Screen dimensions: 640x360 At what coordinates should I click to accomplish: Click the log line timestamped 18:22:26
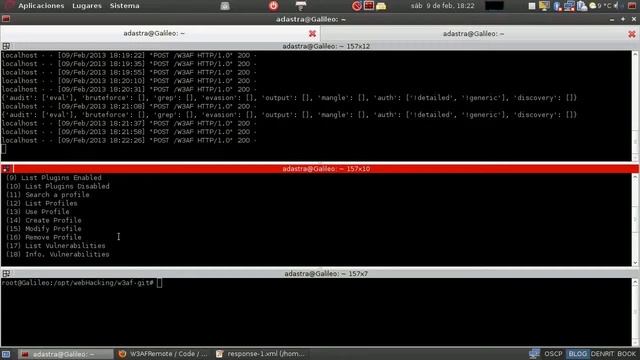point(129,140)
